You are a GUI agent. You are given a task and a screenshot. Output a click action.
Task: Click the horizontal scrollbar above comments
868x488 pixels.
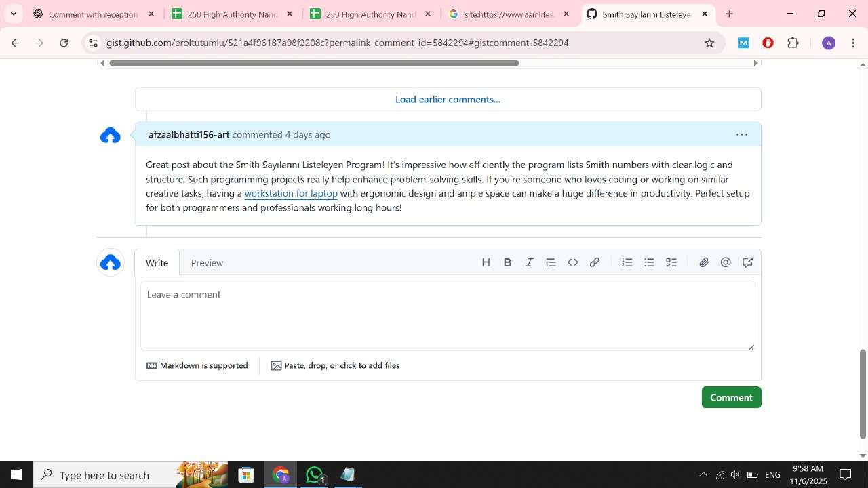(x=314, y=63)
